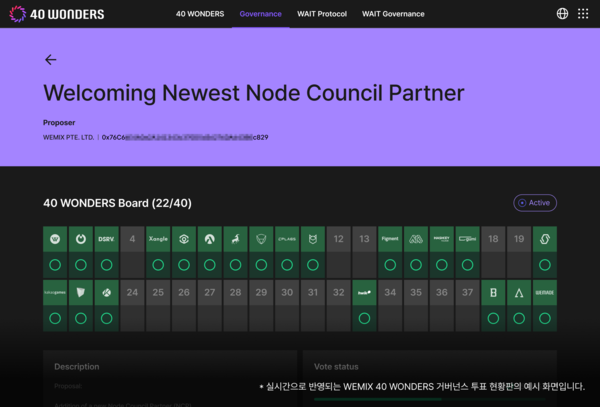Open the 40 WONDERS nav tab
Image resolution: width=600 pixels, height=407 pixels.
pyautogui.click(x=199, y=14)
